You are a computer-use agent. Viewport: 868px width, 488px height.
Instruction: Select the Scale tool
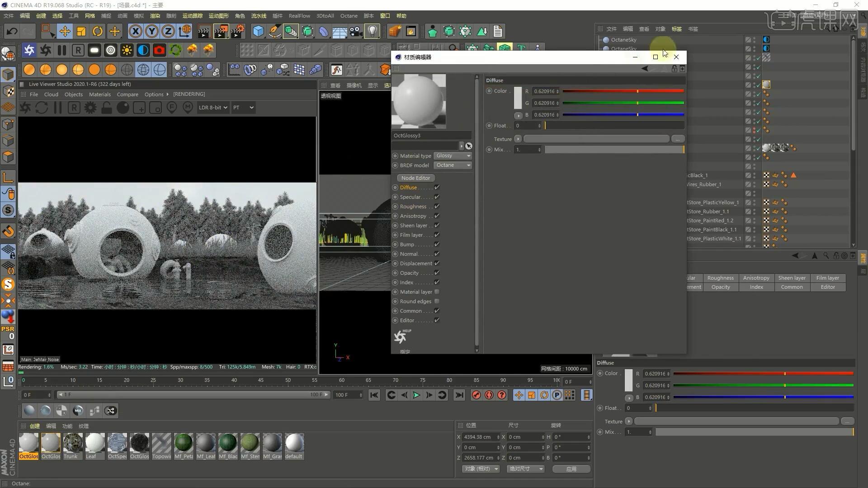coord(81,31)
